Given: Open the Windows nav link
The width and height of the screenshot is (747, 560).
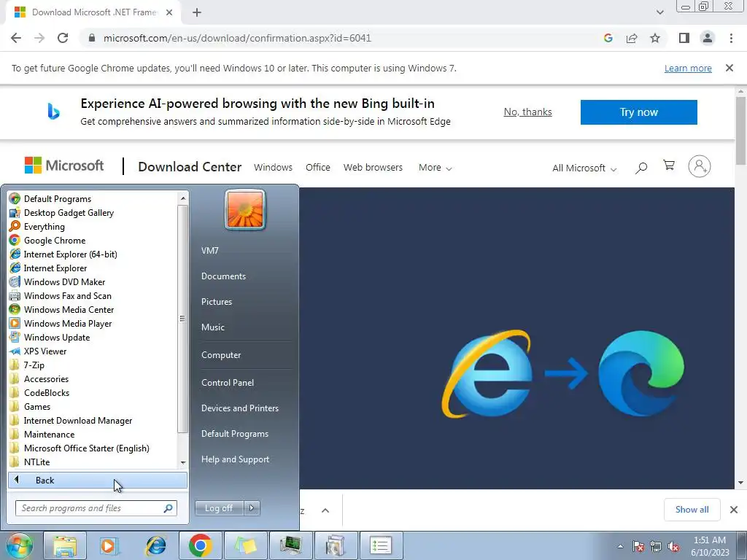Looking at the screenshot, I should click(273, 168).
